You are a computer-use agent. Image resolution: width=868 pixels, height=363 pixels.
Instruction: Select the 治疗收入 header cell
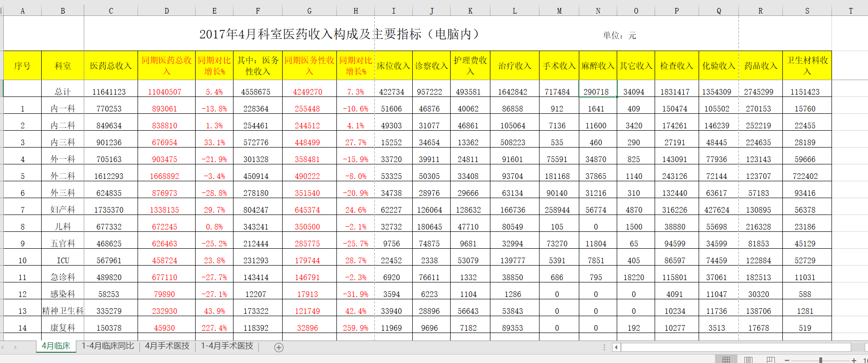click(x=515, y=66)
